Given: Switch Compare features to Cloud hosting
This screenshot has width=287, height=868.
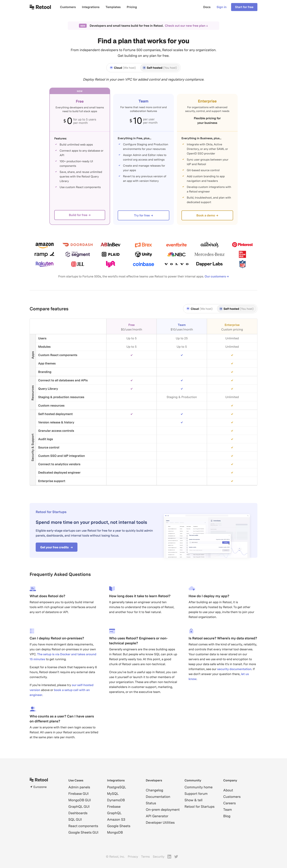Looking at the screenshot, I should click(x=199, y=309).
